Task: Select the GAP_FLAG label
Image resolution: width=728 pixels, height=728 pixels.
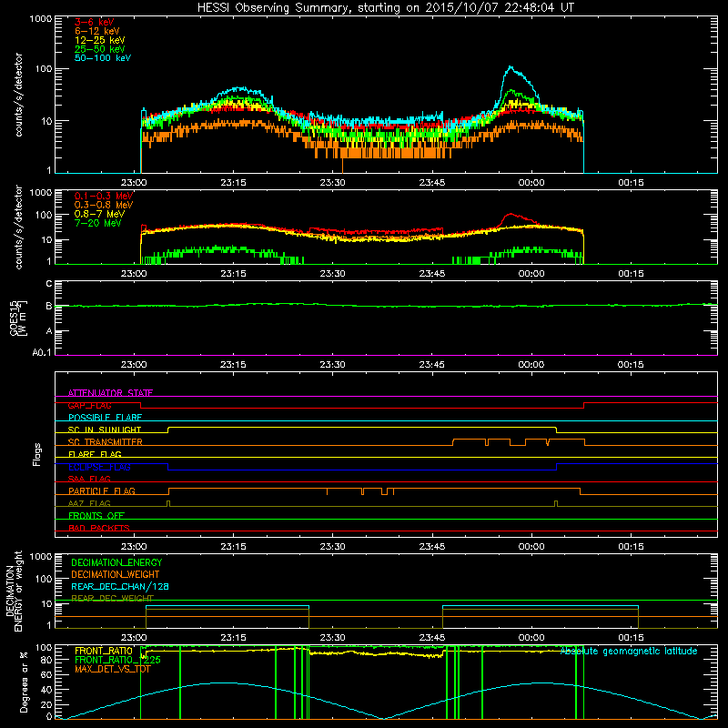Action: [89, 405]
